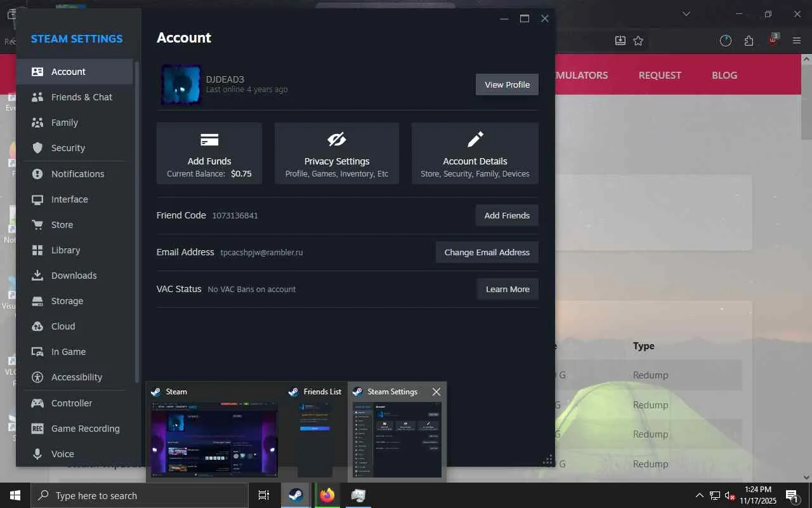Open Firefox list all tabs dropdown
812x508 pixels.
(x=686, y=14)
